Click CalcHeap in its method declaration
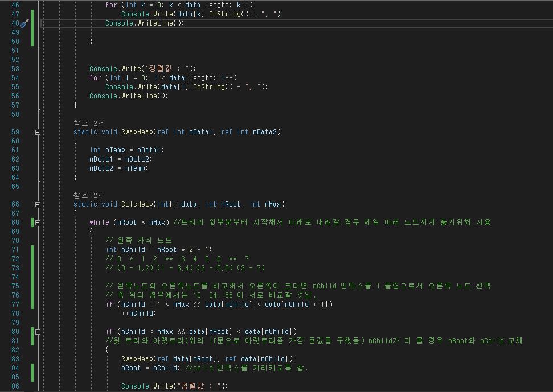 tap(137, 204)
